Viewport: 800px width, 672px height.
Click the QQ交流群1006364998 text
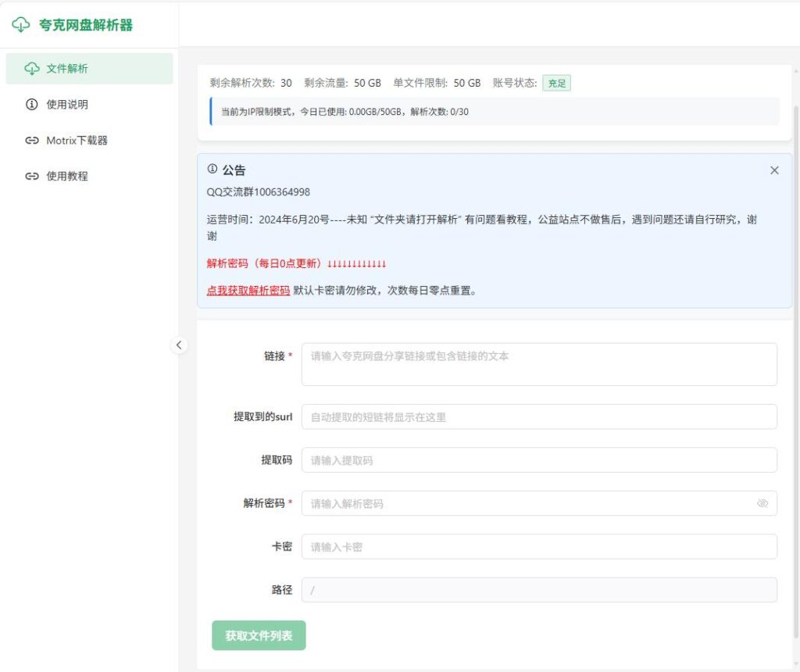(258, 192)
